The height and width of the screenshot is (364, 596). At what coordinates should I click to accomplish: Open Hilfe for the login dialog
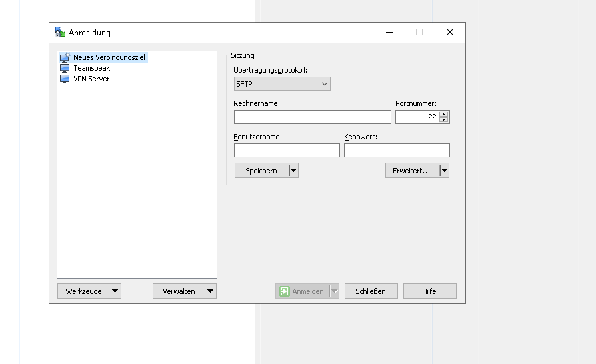[429, 291]
